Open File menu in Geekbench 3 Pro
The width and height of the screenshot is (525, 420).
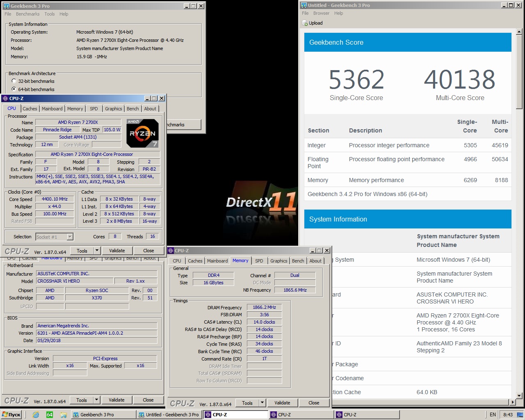(x=8, y=14)
